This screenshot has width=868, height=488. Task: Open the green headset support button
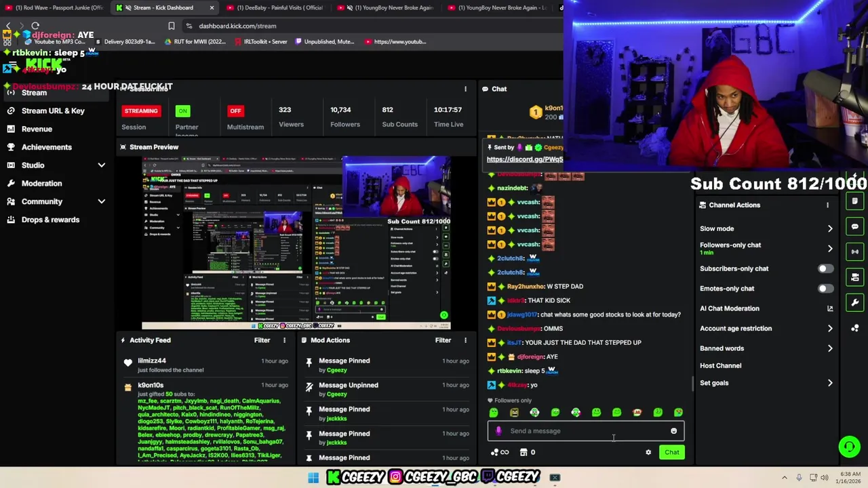(x=849, y=447)
